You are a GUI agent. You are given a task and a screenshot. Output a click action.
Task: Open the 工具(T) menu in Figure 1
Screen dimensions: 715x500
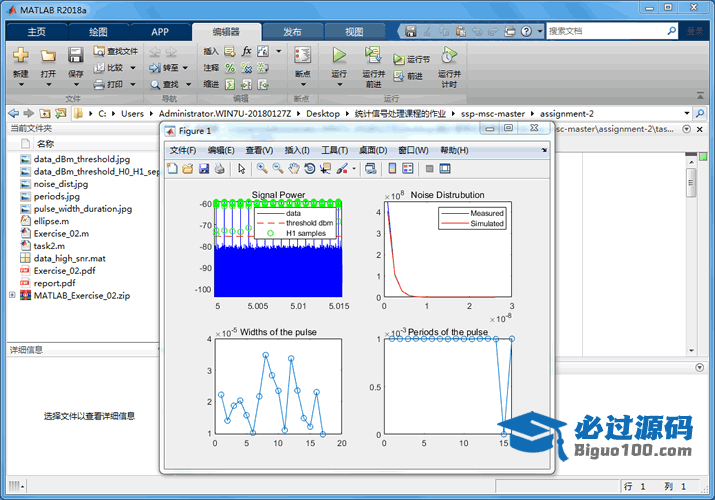334,150
